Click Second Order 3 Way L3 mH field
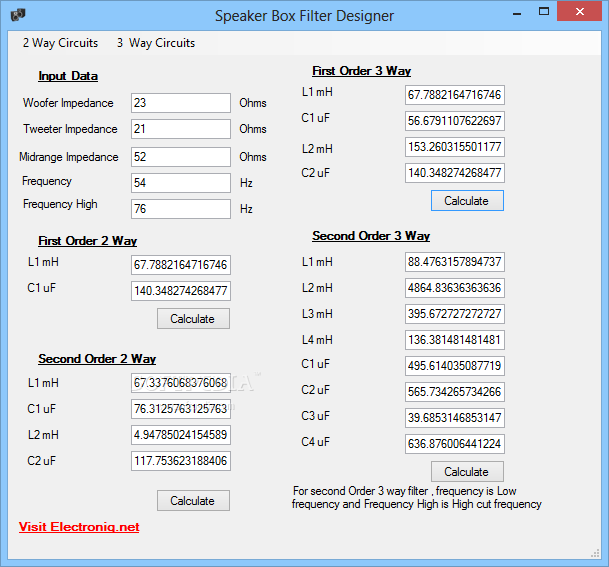Screen dimensions: 609x567 [x=455, y=314]
